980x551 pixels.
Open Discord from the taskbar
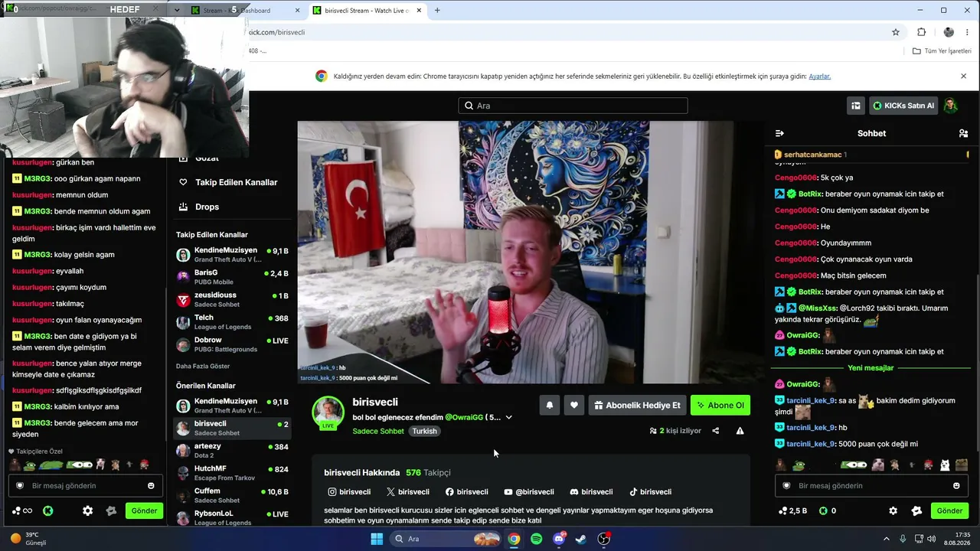[x=559, y=539]
